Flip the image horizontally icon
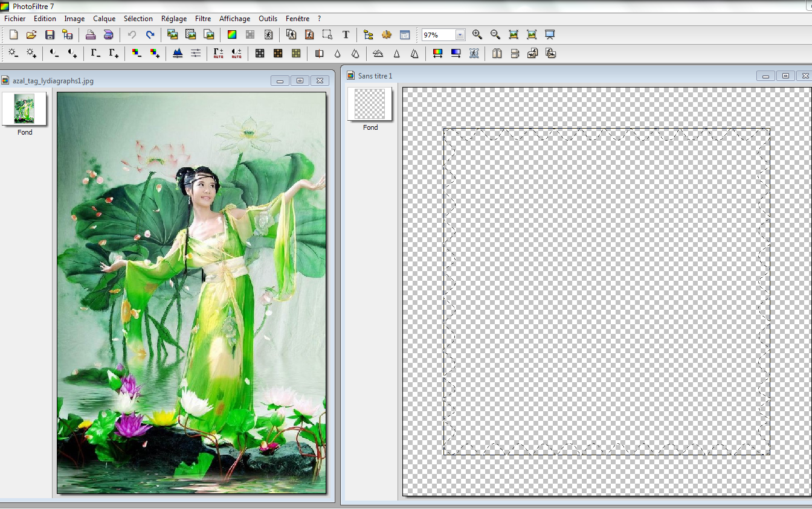Image resolution: width=812 pixels, height=509 pixels. click(497, 54)
